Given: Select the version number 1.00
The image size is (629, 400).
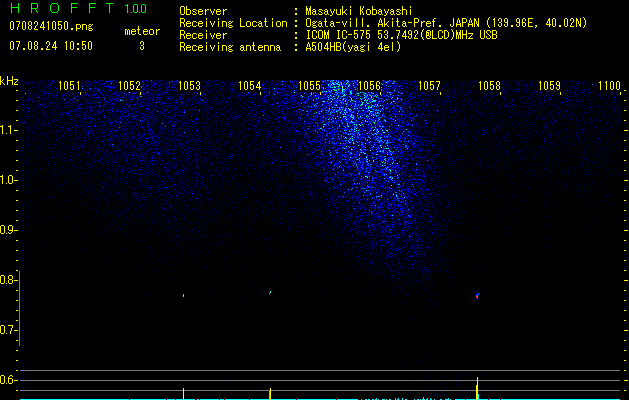Looking at the screenshot, I should coord(136,9).
